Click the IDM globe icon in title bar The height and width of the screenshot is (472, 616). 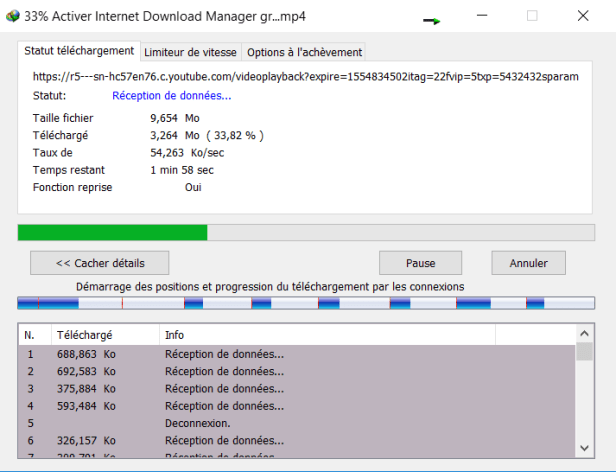pos(13,16)
